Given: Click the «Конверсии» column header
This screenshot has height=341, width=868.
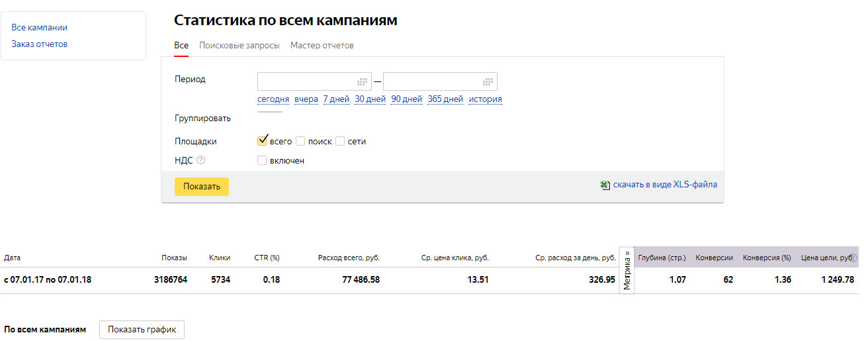Looking at the screenshot, I should click(714, 258).
